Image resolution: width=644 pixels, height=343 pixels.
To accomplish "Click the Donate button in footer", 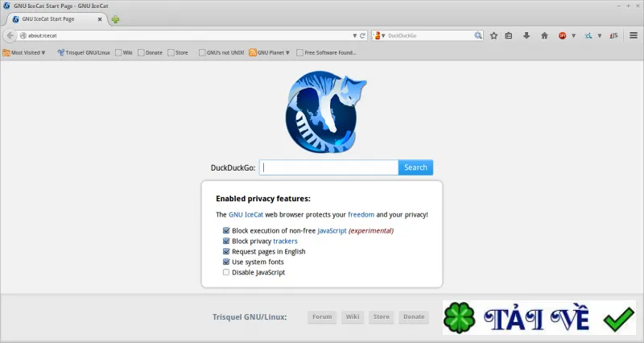I will (414, 316).
